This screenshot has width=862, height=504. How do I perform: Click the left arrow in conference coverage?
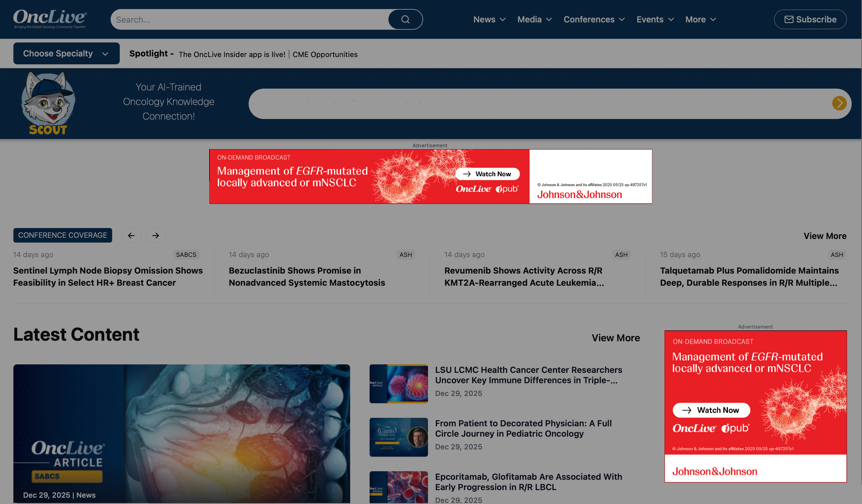pyautogui.click(x=131, y=235)
